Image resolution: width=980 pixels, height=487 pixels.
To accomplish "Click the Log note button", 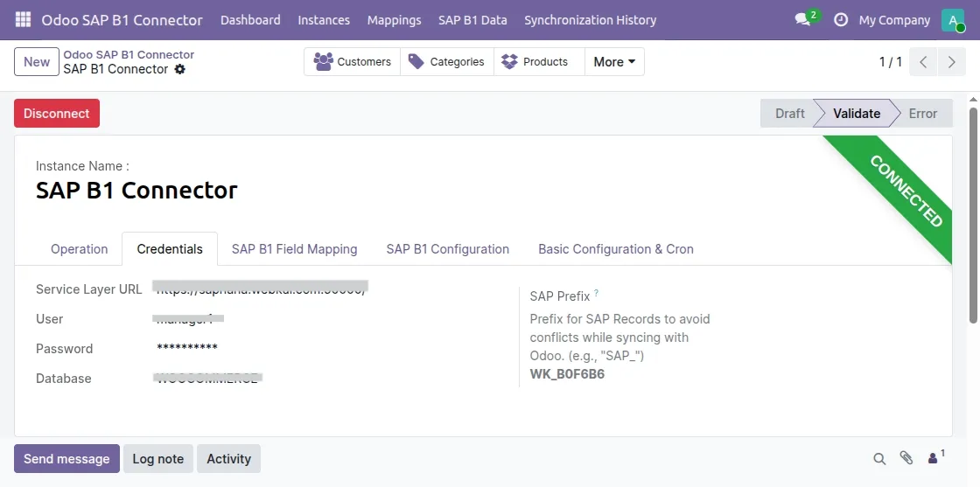I will click(x=158, y=459).
